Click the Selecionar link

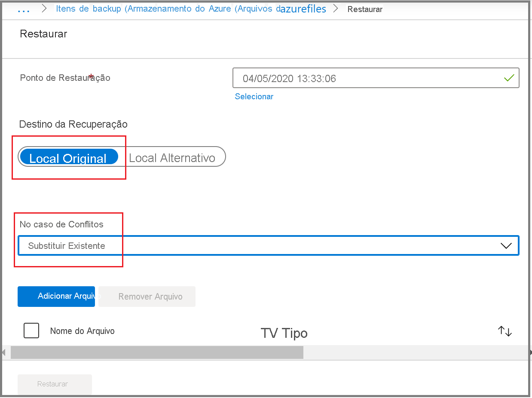tap(254, 96)
